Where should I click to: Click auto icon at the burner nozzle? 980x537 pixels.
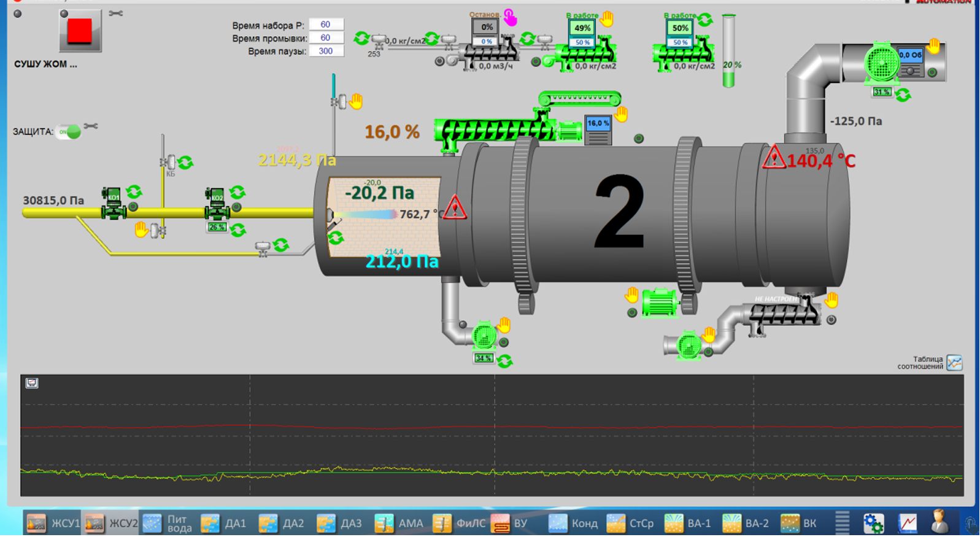(336, 238)
